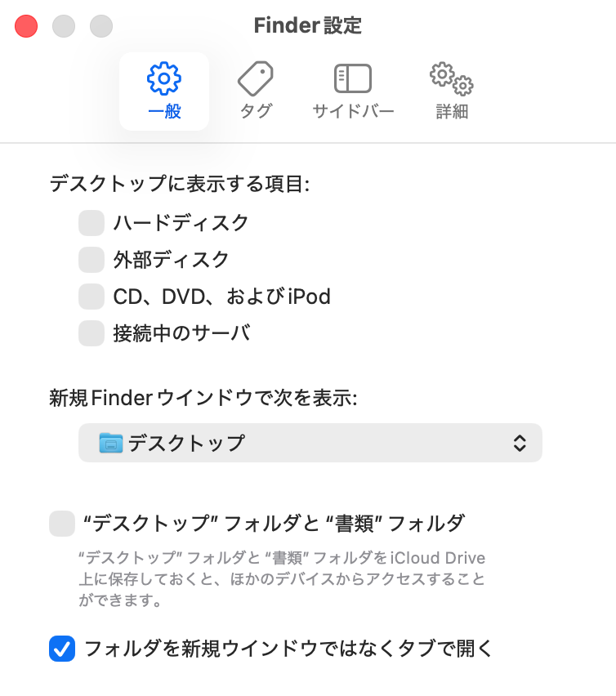Open the デスクトップ popup menu
This screenshot has width=616, height=696.
(310, 443)
